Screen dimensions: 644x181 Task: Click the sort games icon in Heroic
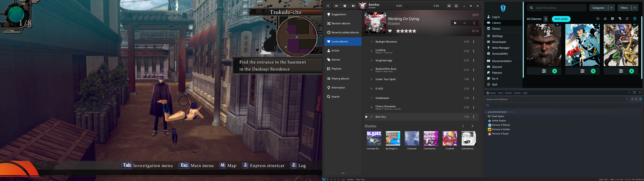click(605, 19)
